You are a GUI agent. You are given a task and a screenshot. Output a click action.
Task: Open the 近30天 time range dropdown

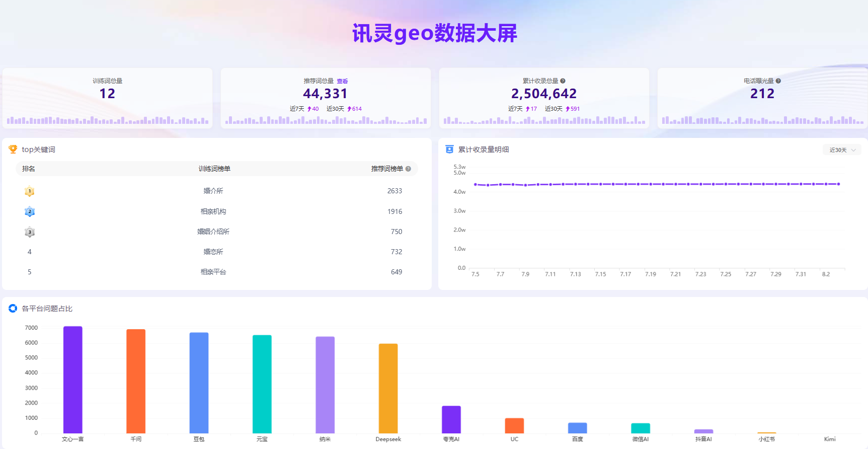842,150
